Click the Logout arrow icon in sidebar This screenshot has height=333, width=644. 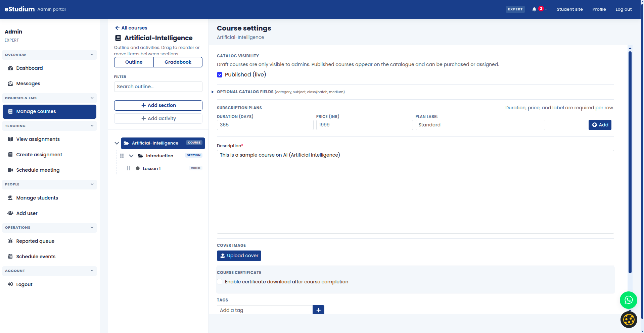(x=10, y=284)
